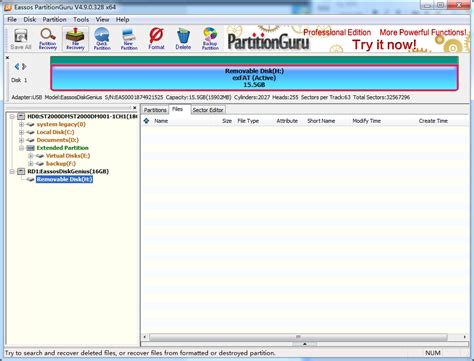The width and height of the screenshot is (474, 361).
Task: Expand the system legacy(0) partition
Action: [21, 124]
